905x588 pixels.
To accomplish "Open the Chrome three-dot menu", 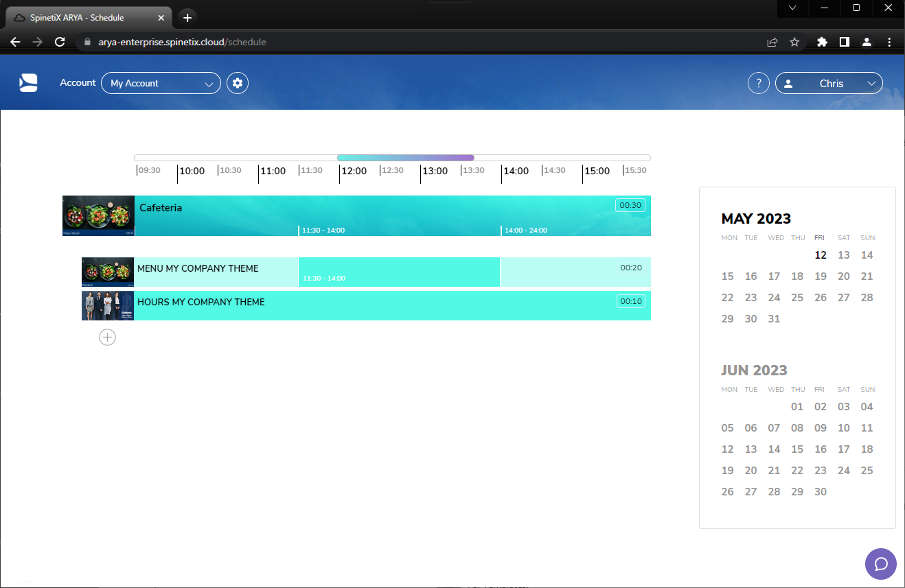I will tap(889, 42).
